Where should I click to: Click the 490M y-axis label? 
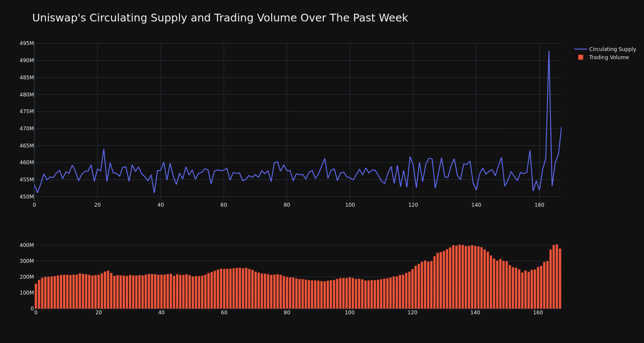[x=27, y=60]
